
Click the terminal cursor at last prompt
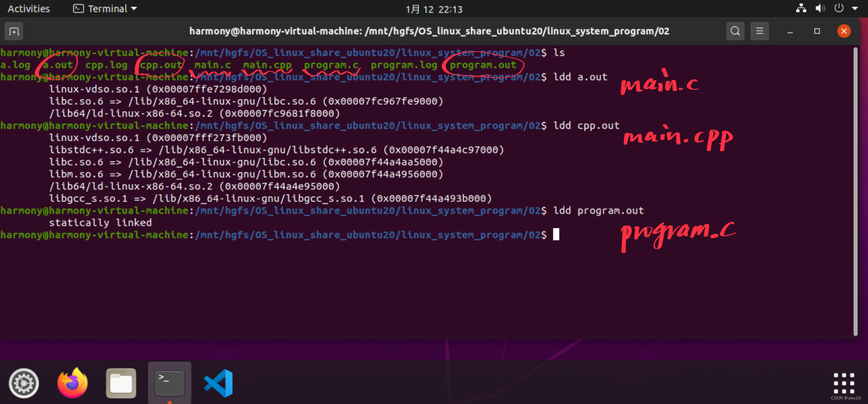tap(556, 235)
